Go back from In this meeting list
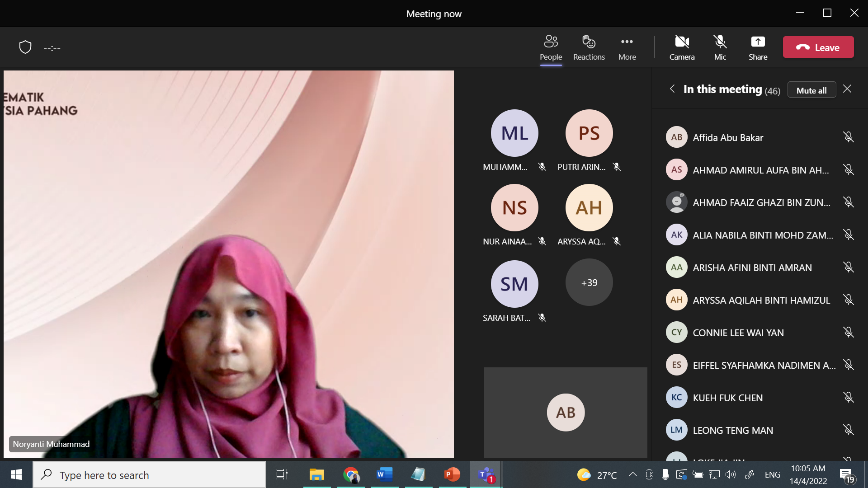The image size is (868, 488). coord(672,89)
